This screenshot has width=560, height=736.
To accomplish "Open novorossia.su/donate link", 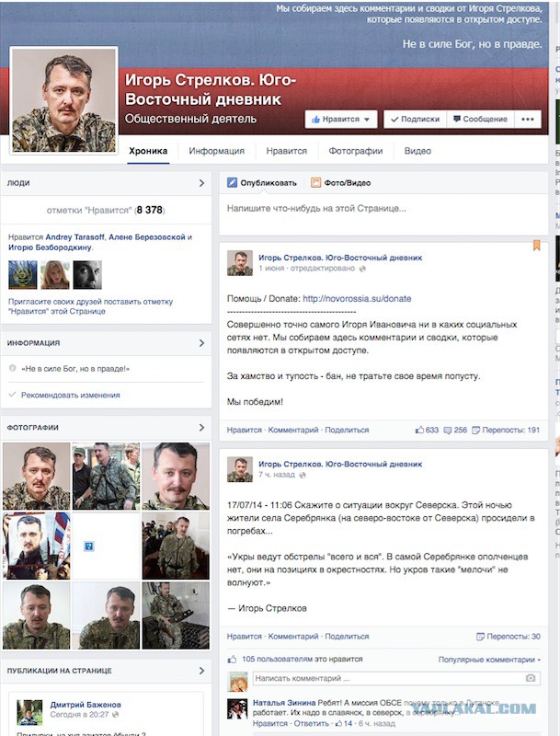I will [x=357, y=298].
